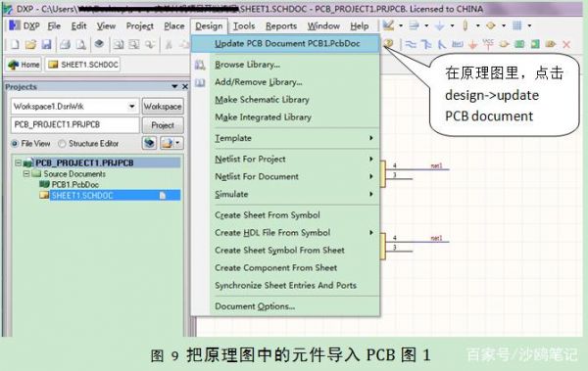Click the Cut scissors icon
Image resolution: width=588 pixels, height=371 pixels.
[x=169, y=45]
